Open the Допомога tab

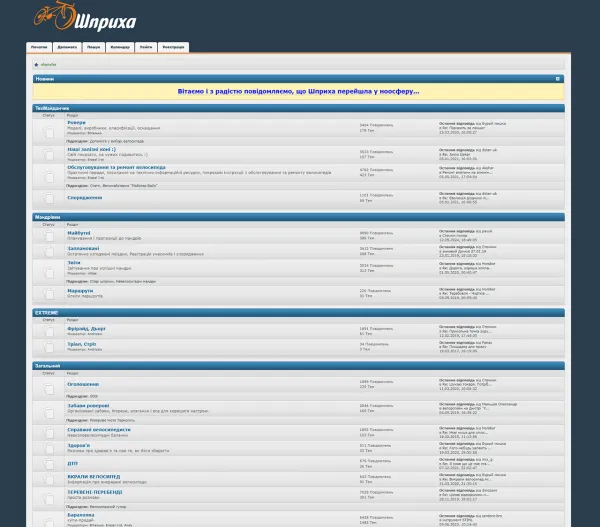tap(67, 47)
